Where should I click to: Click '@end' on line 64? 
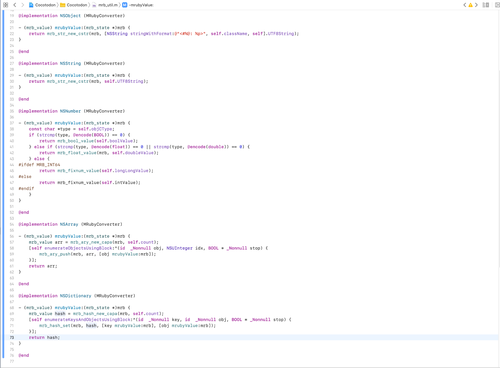pyautogui.click(x=24, y=284)
